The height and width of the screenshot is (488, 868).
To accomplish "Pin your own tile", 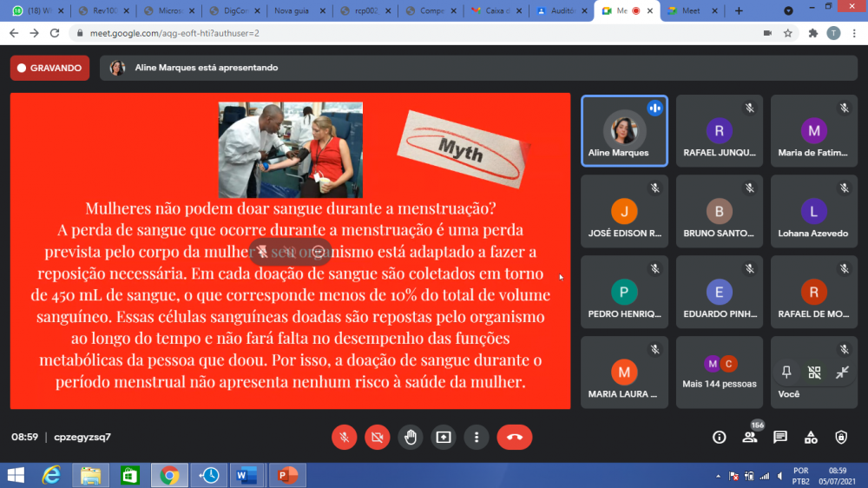I will pos(786,373).
